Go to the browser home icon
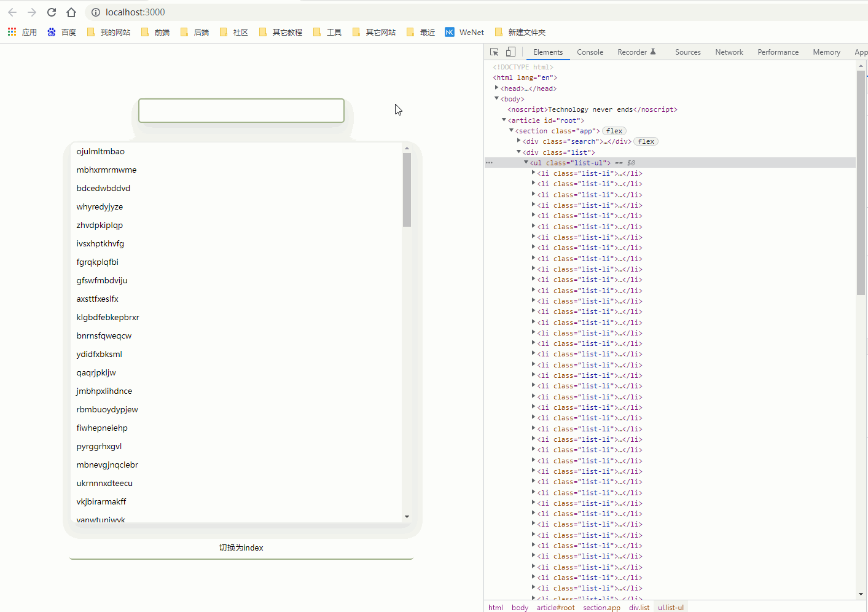Screen dimensions: 868x612 pyautogui.click(x=71, y=12)
